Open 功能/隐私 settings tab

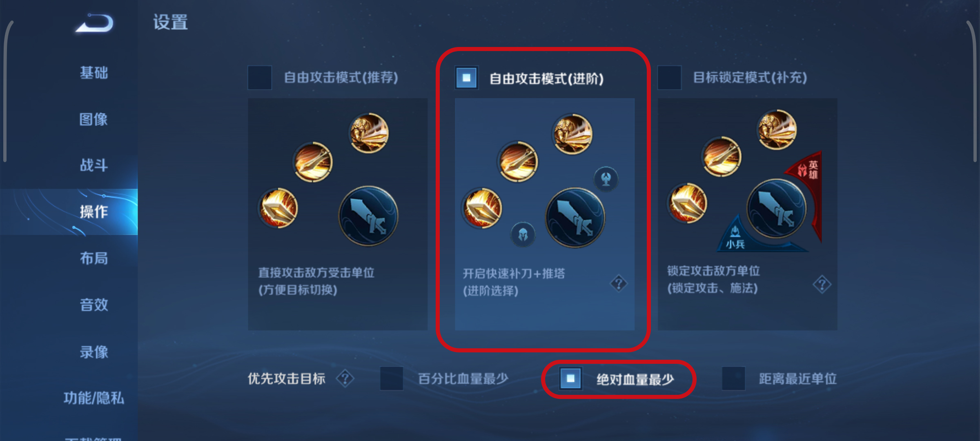coord(94,397)
